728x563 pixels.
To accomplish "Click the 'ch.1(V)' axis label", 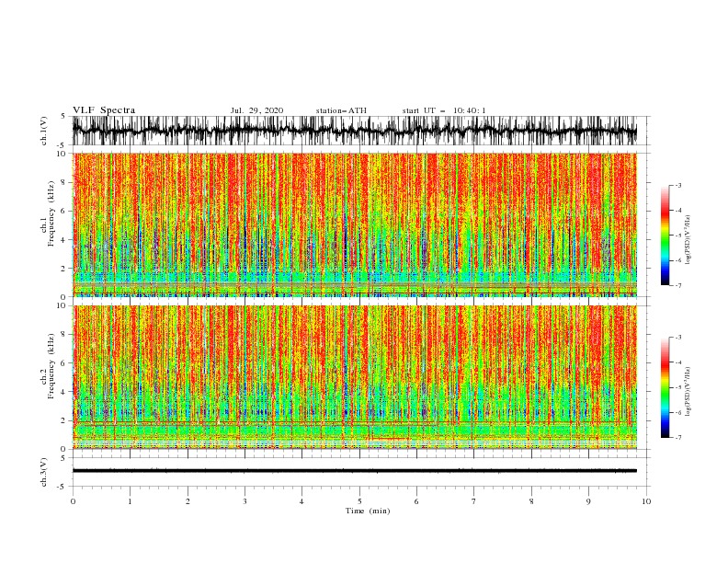I will [x=44, y=131].
